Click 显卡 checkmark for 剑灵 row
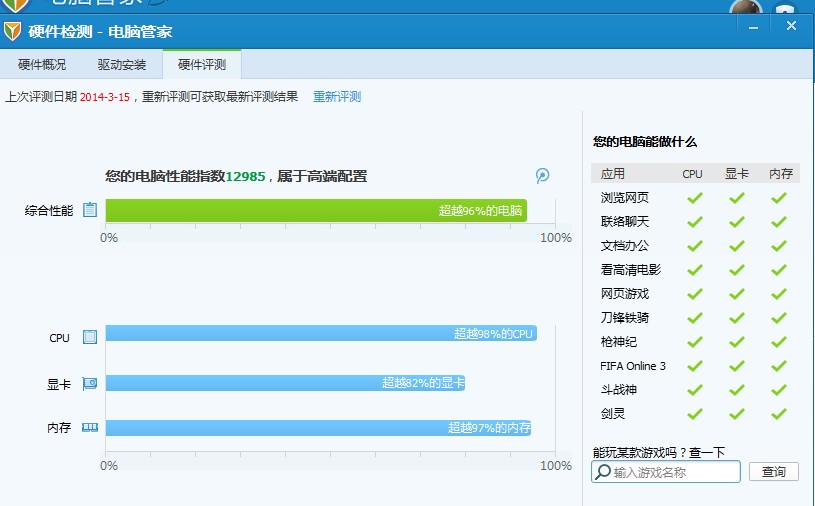The width and height of the screenshot is (815, 506). [737, 413]
